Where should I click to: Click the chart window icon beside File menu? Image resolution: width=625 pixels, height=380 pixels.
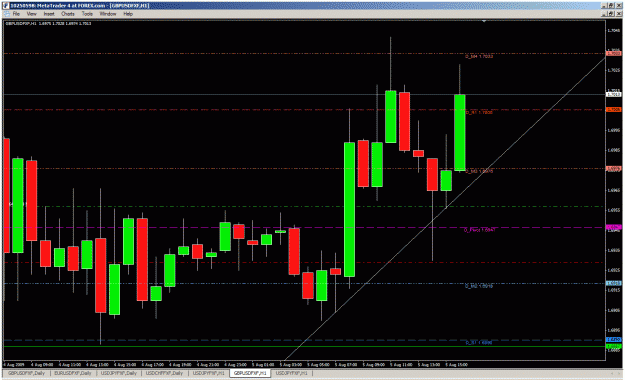point(6,14)
